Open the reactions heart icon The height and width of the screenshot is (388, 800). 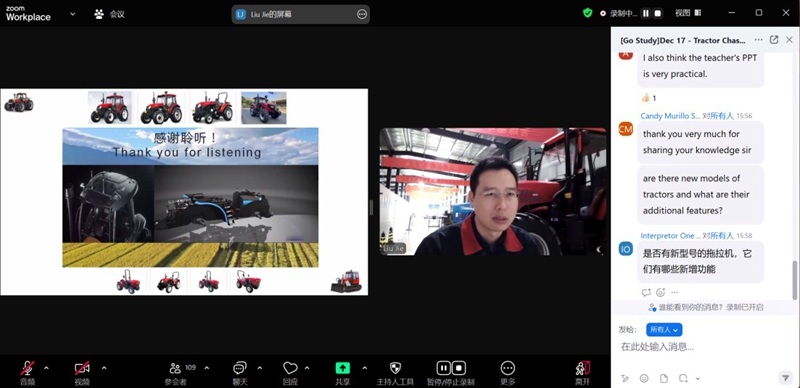click(x=290, y=368)
